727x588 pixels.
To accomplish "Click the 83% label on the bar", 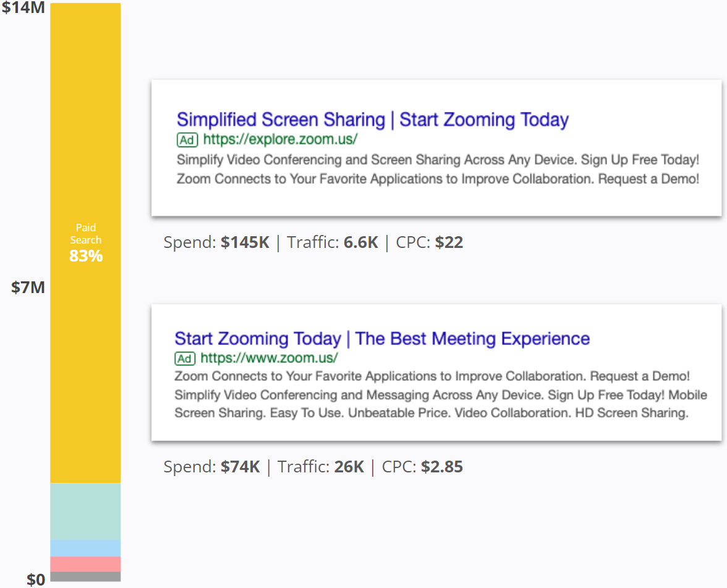I will 86,256.
